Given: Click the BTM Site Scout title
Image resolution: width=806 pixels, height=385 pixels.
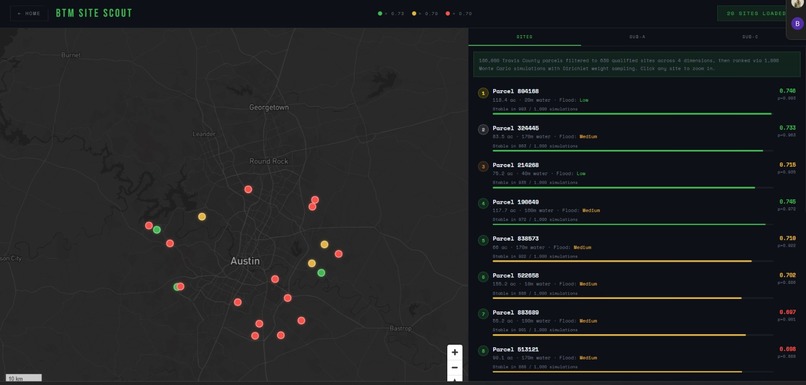Looking at the screenshot, I should point(94,13).
